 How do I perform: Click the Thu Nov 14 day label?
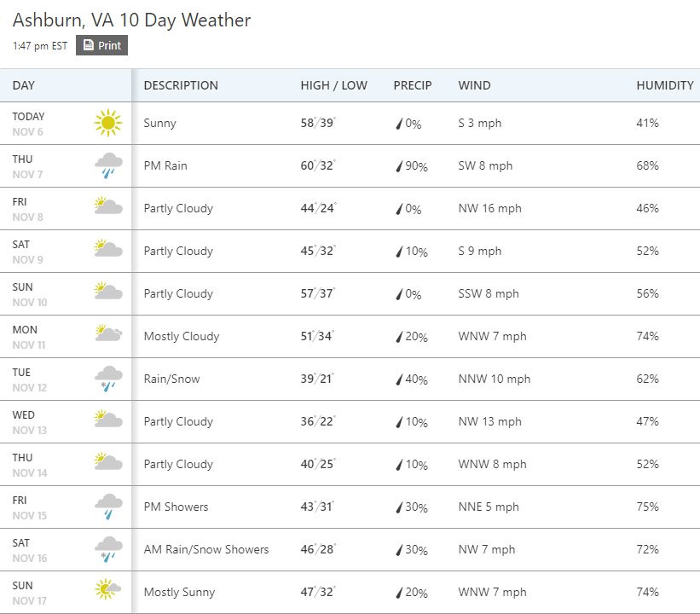click(30, 465)
